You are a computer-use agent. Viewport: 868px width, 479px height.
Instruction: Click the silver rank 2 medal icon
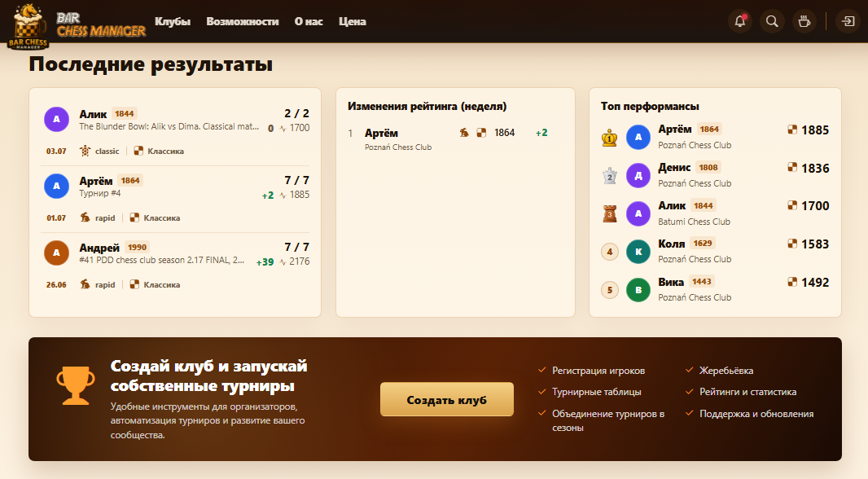coord(610,175)
